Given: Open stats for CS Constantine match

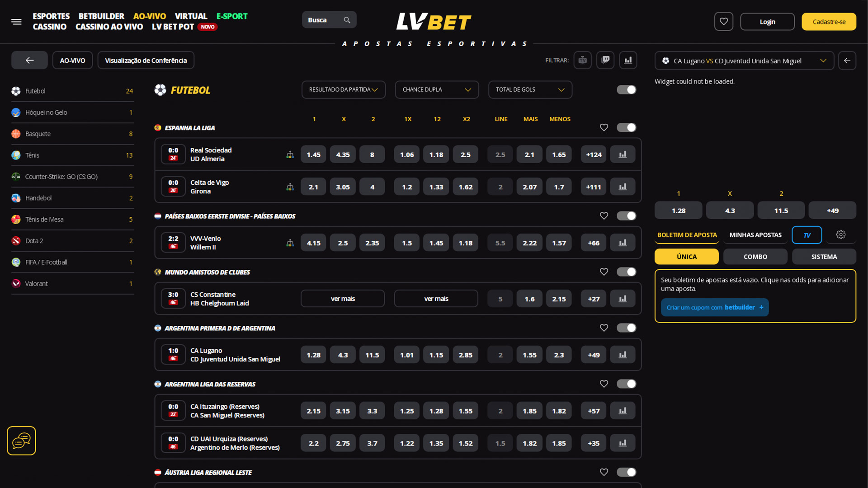Looking at the screenshot, I should click(623, 299).
